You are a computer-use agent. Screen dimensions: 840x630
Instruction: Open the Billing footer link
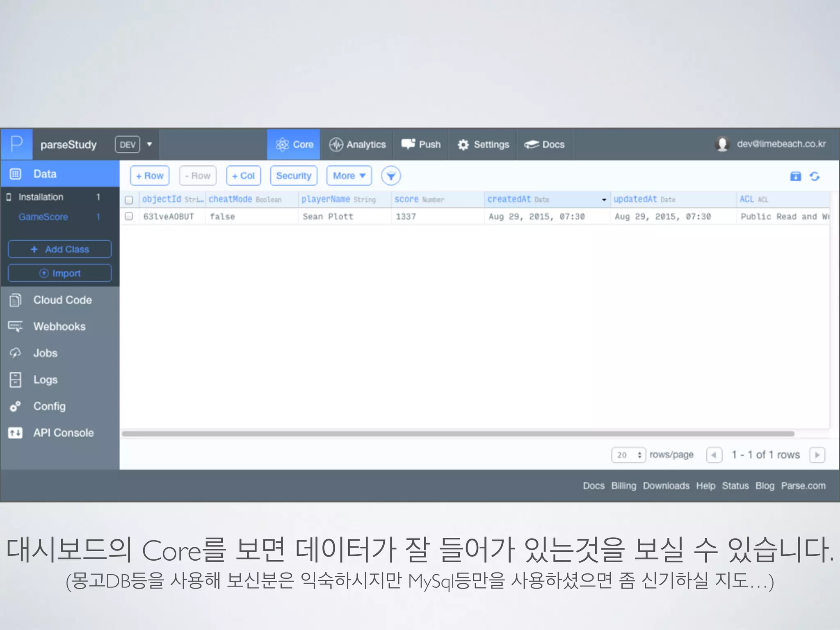pos(623,486)
